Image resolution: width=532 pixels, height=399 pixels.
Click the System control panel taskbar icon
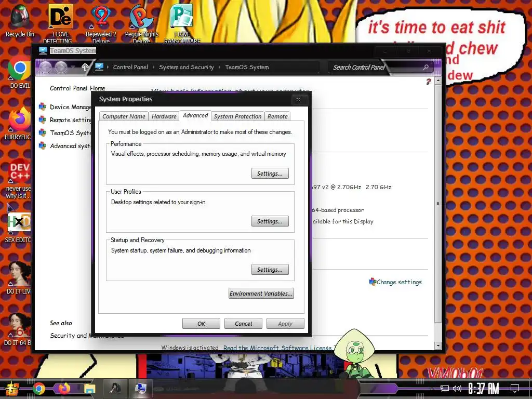click(x=140, y=389)
